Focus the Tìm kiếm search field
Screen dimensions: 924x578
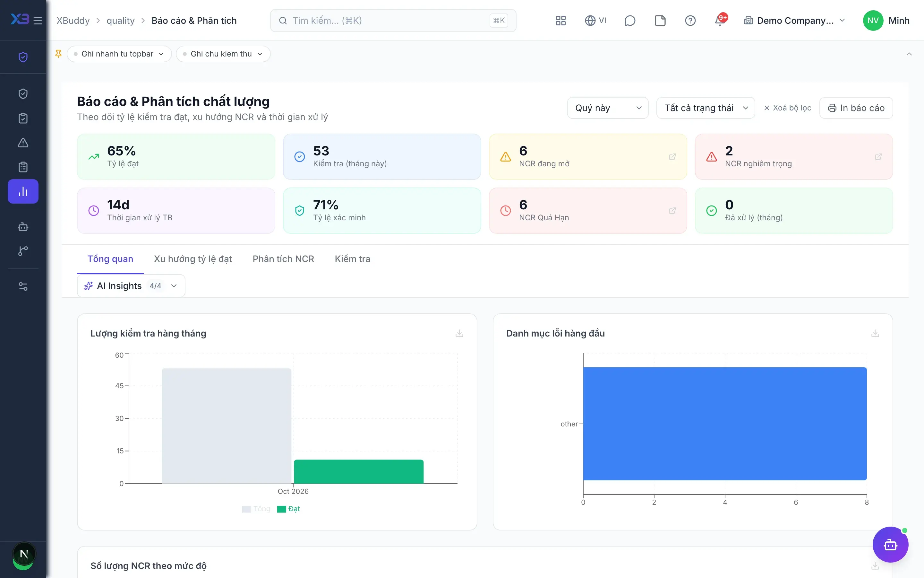click(x=393, y=20)
